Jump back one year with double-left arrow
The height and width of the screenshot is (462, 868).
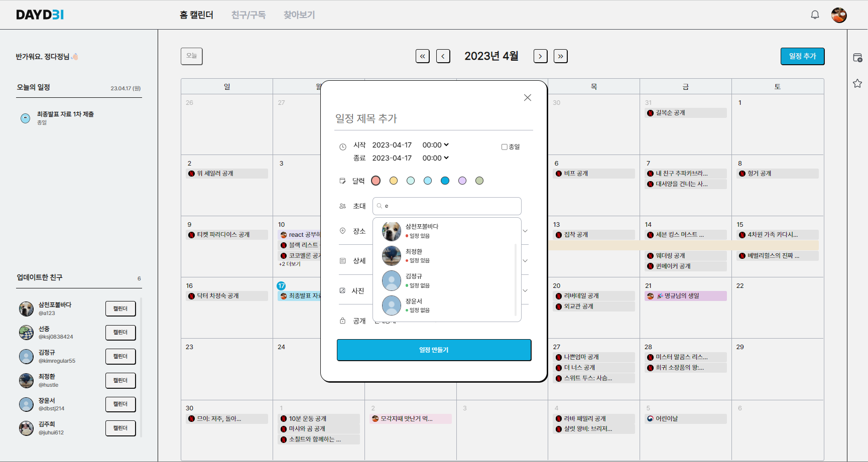tap(423, 56)
